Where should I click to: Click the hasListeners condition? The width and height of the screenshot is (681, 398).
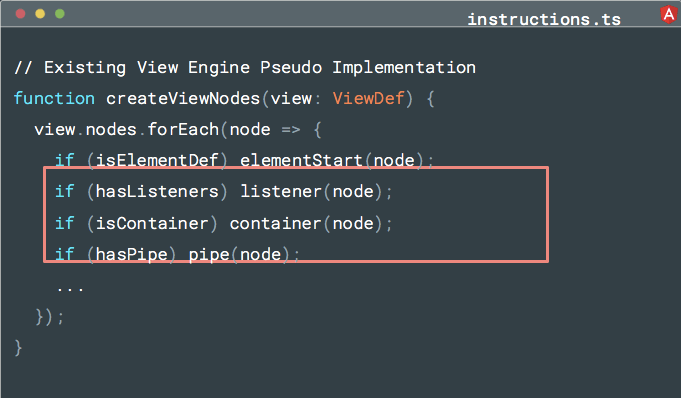coord(157,192)
